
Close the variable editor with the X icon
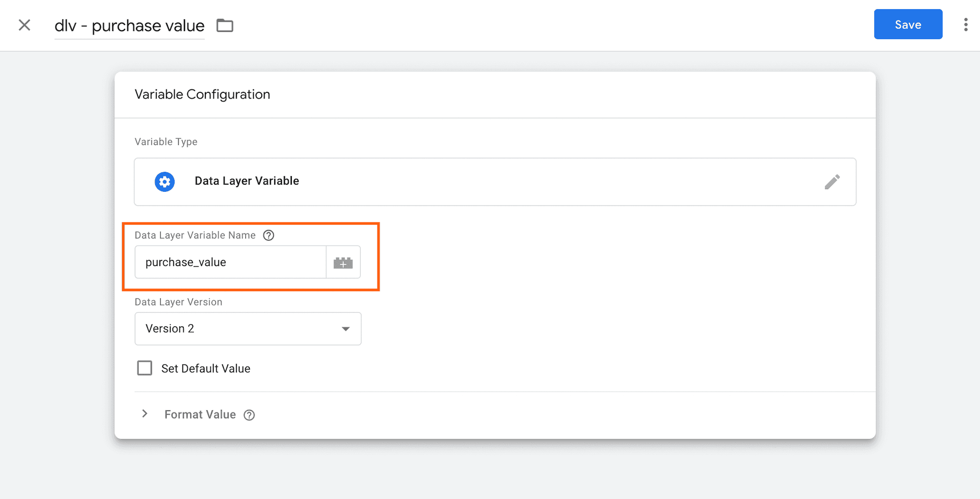(x=24, y=25)
